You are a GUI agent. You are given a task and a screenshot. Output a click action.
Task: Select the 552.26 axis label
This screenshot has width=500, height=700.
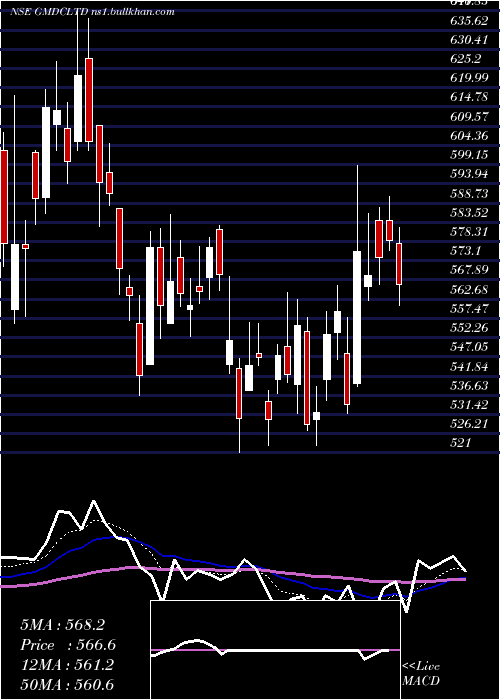coord(469,328)
